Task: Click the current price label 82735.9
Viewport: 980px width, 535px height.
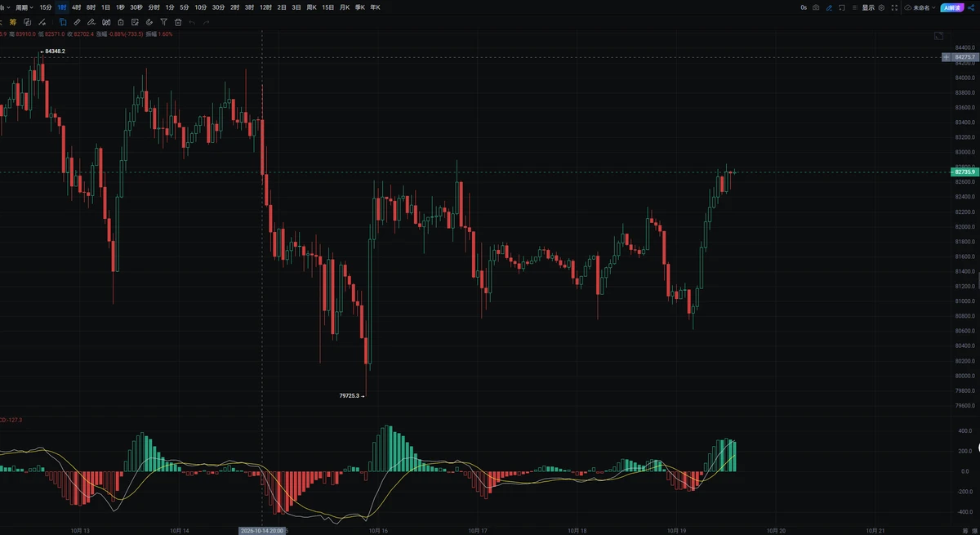Action: [964, 172]
